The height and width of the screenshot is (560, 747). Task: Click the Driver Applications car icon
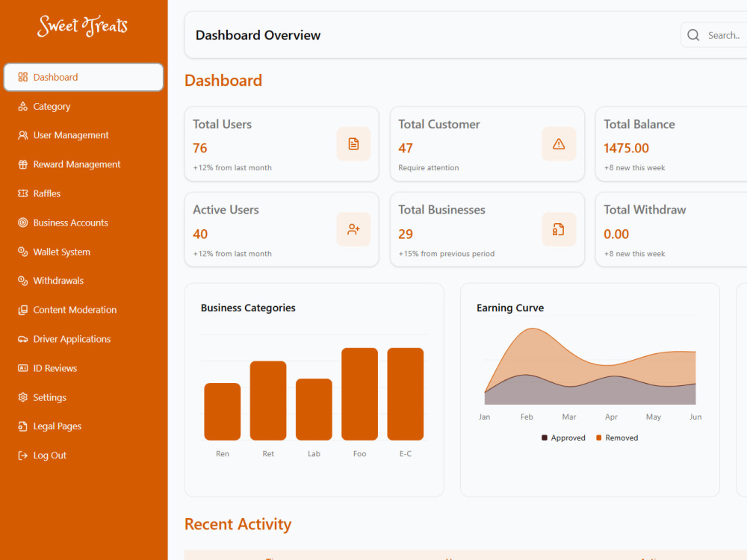(23, 339)
